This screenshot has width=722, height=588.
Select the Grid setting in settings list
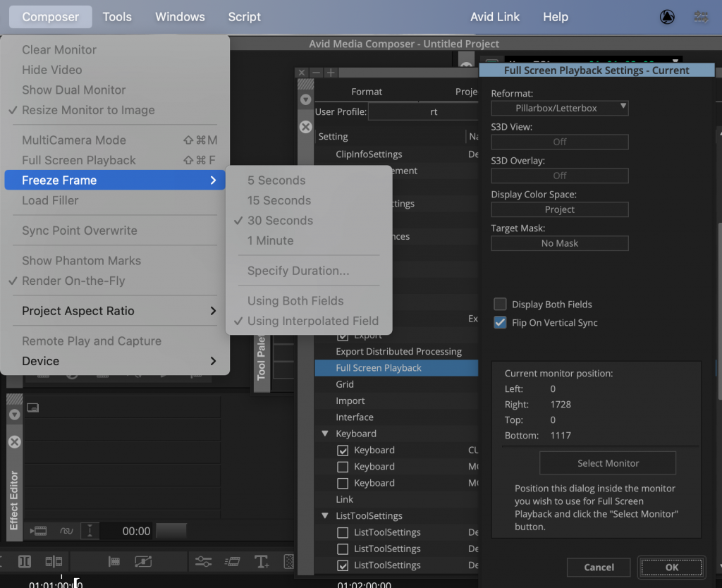point(345,384)
